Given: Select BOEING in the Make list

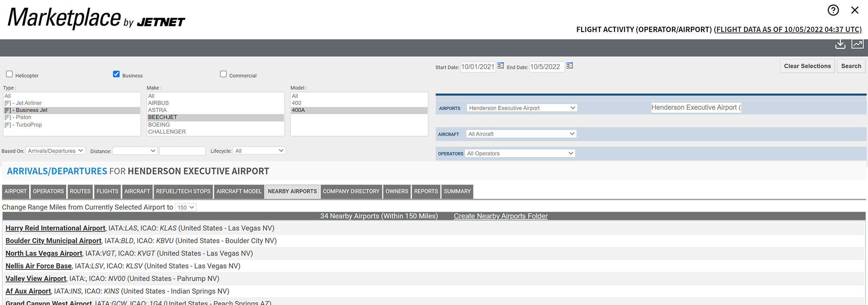Looking at the screenshot, I should (x=215, y=125).
